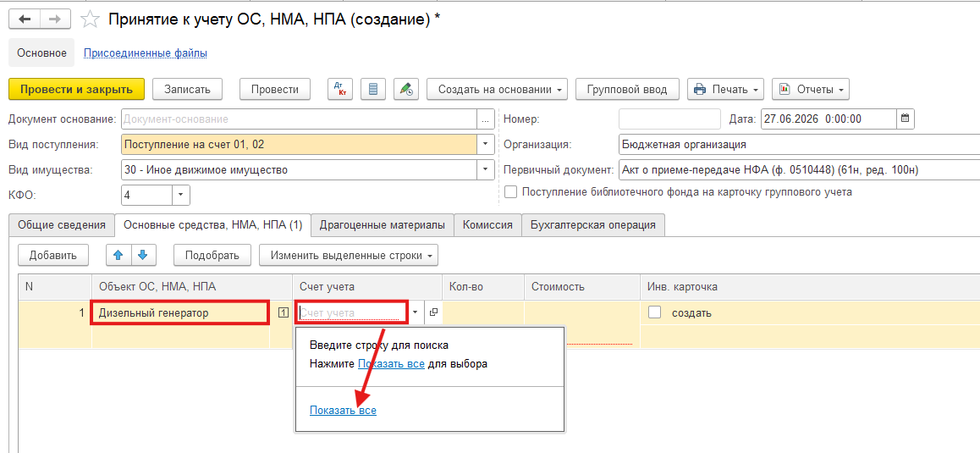980x453 pixels.
Task: Move row up with blue up arrow
Action: pyautogui.click(x=118, y=255)
